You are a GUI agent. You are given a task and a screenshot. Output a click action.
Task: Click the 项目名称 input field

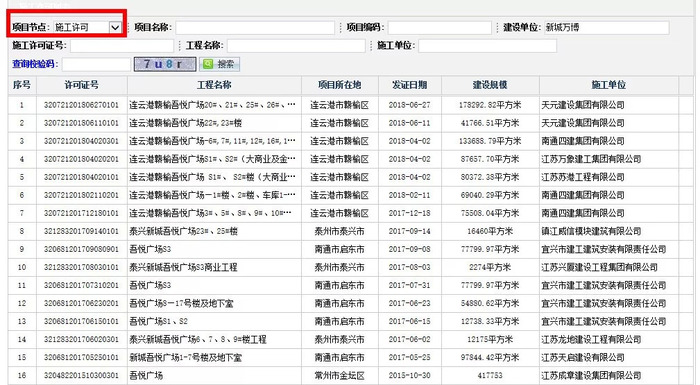[255, 28]
